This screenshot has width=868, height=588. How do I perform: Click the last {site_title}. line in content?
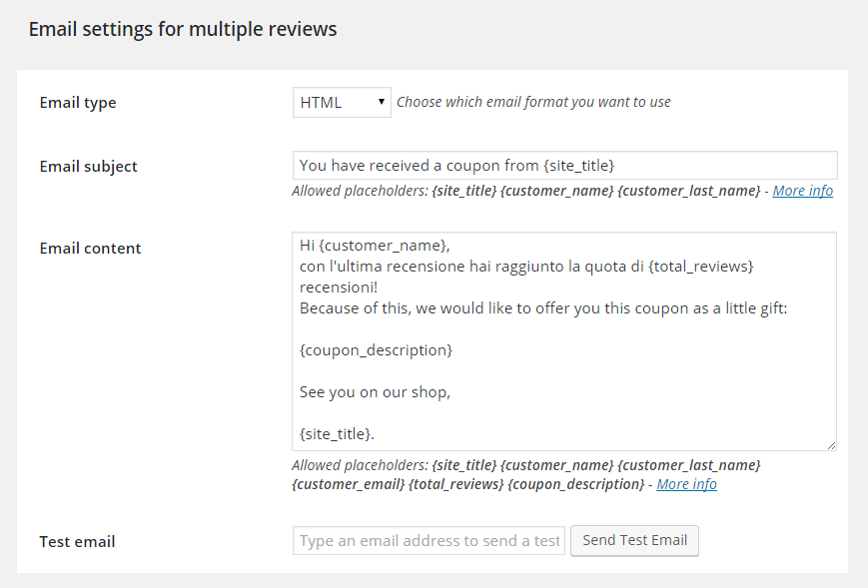(337, 434)
